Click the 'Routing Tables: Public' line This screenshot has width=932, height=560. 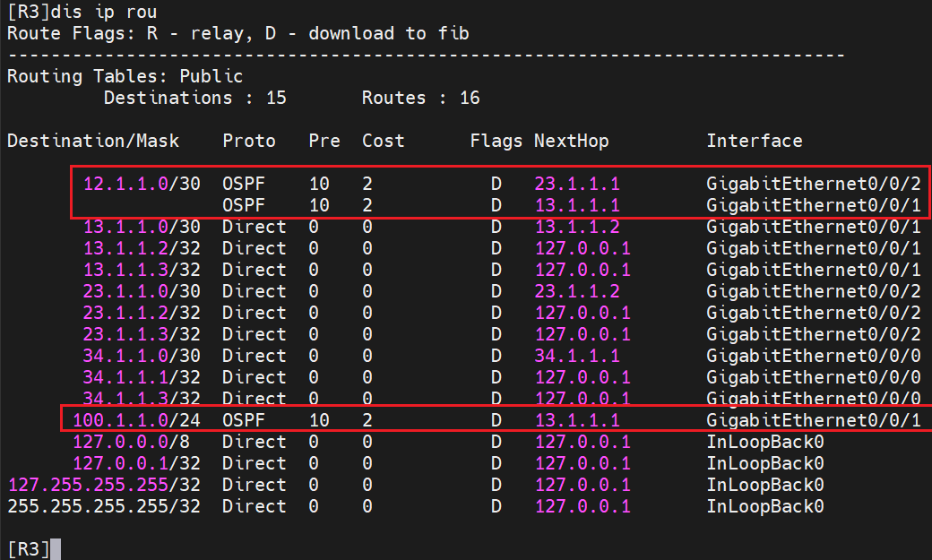point(125,76)
